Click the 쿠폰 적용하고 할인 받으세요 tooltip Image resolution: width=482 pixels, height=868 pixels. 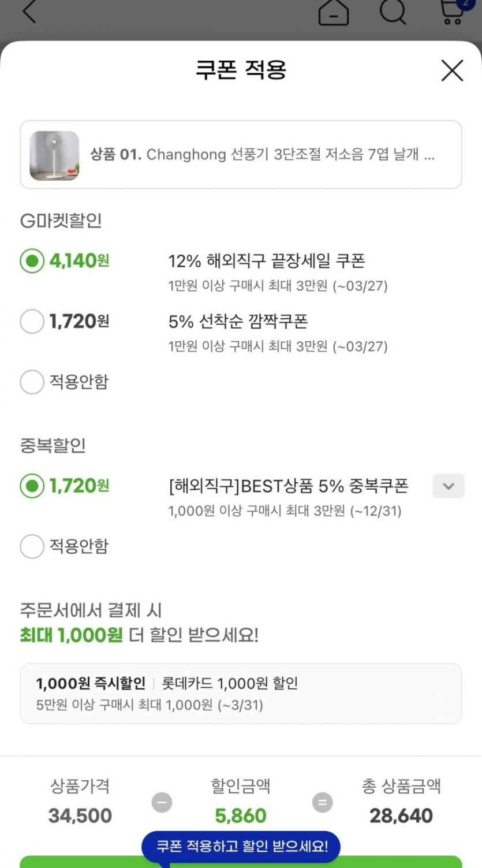pos(241,847)
